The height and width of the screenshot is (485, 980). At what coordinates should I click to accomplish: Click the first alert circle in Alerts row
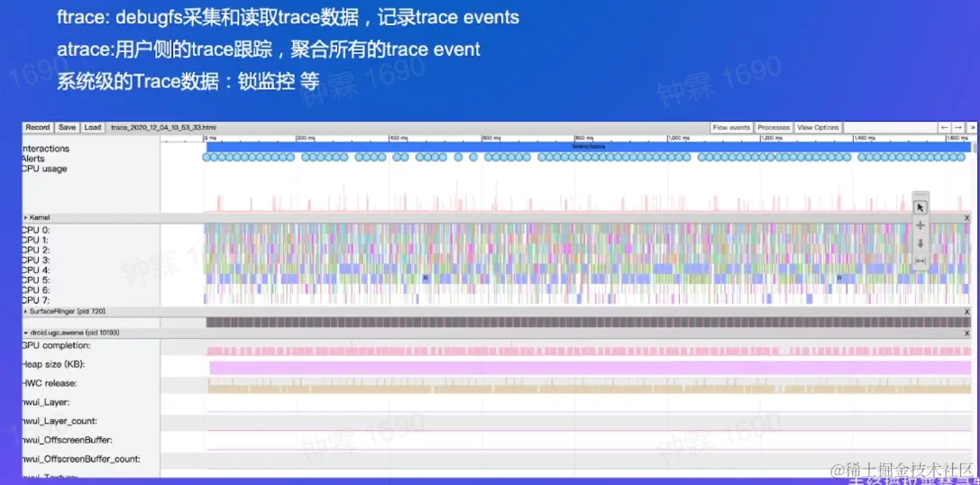(x=206, y=158)
